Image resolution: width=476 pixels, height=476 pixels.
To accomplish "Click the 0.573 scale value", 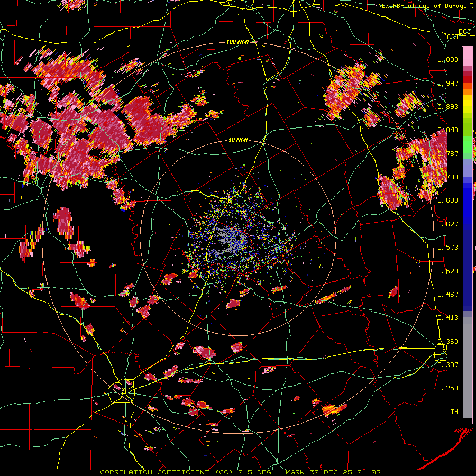I will pyautogui.click(x=448, y=248).
